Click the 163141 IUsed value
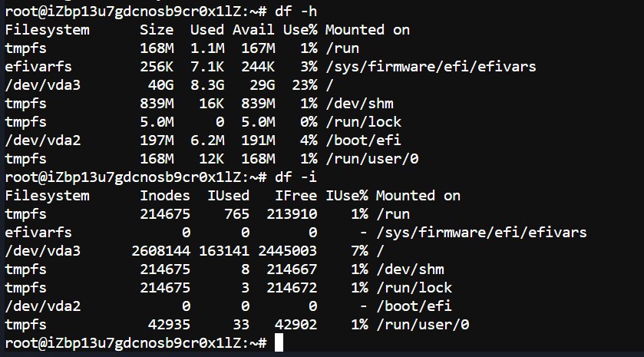 224,251
